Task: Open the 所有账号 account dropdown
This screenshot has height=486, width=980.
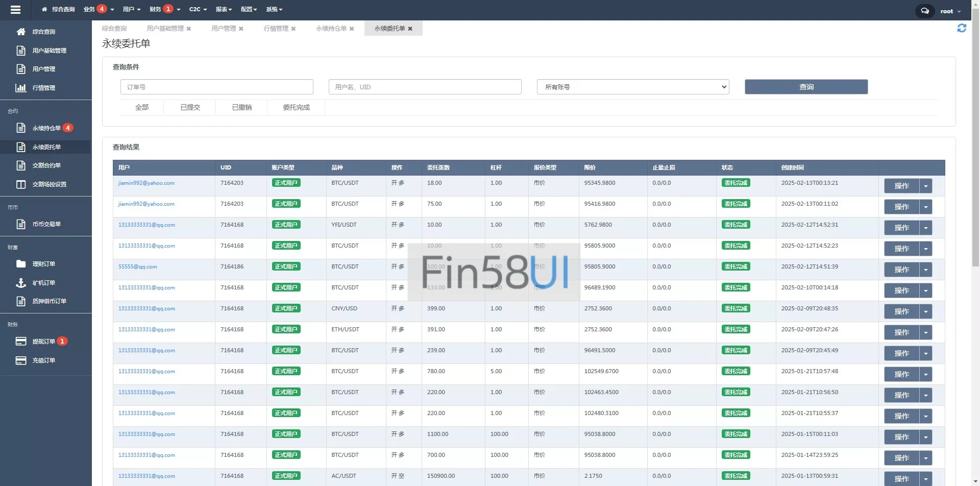Action: coord(632,87)
